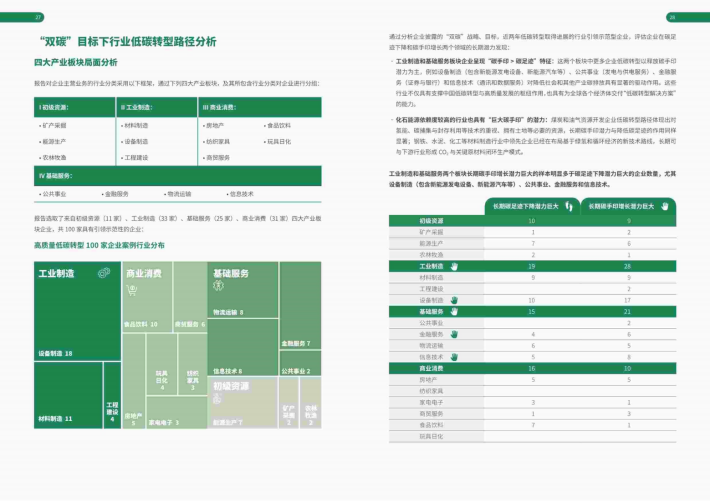The image size is (710, 501).
Task: Click the 初级资源 green row in table
Action: click(538, 220)
